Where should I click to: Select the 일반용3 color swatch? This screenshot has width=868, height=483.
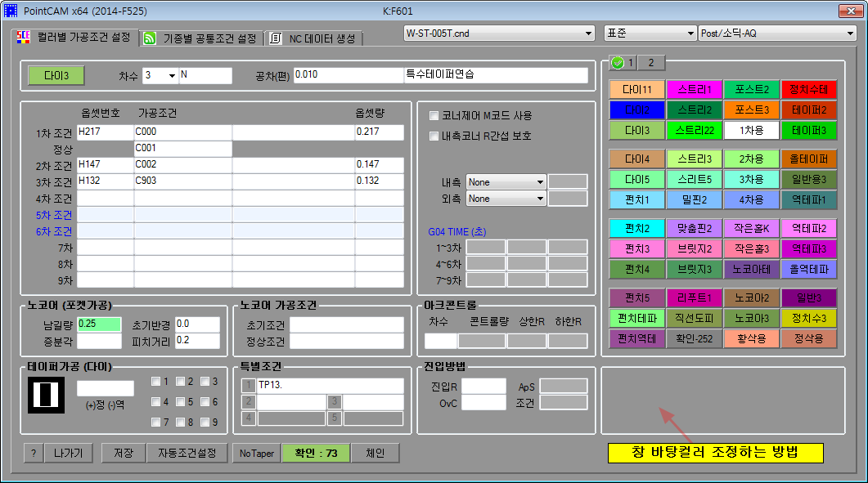point(809,179)
